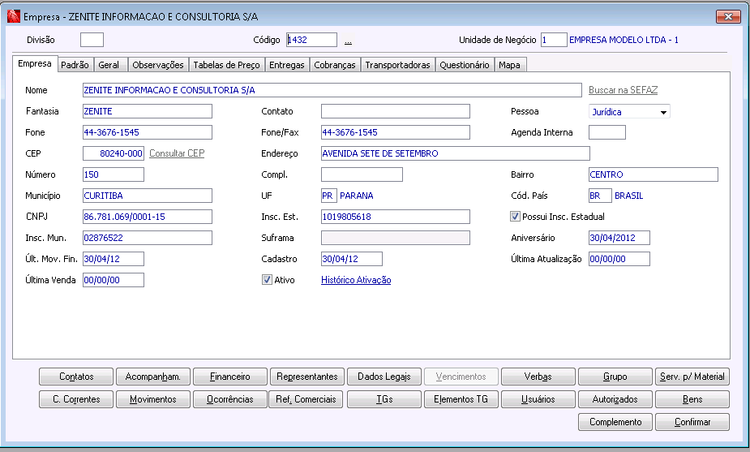Open the Acompanham. button
750x452 pixels.
coord(153,376)
